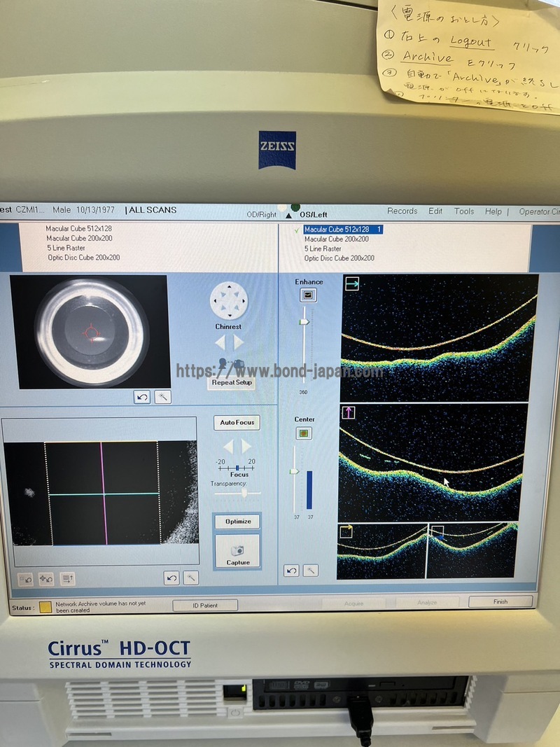Open the Help menu

pos(493,211)
